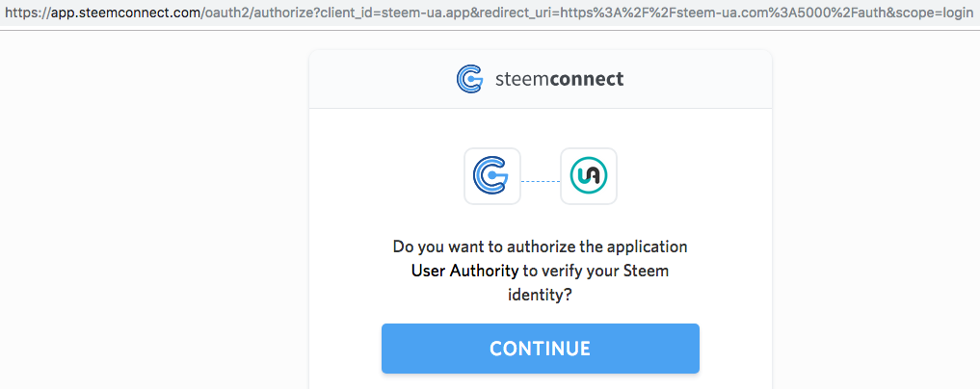Viewport: 980px width, 389px height.
Task: Click the bold User Authority app name
Action: pyautogui.click(x=464, y=272)
